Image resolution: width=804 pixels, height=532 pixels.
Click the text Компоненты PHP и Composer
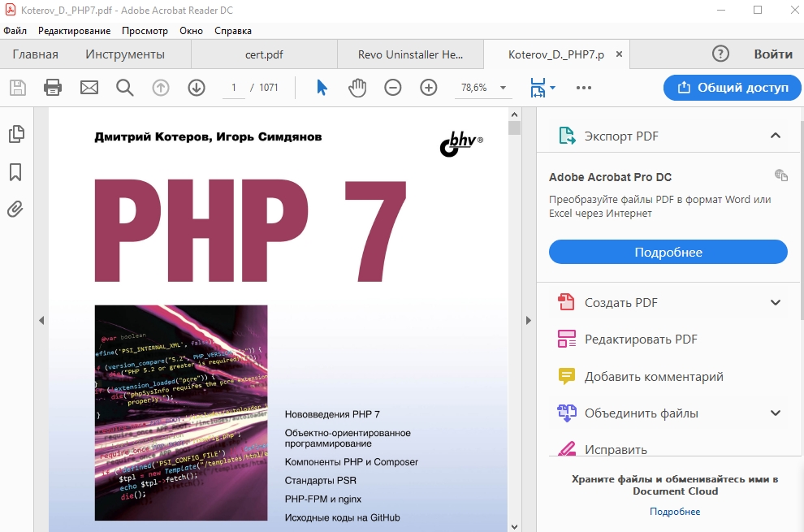pyautogui.click(x=351, y=462)
